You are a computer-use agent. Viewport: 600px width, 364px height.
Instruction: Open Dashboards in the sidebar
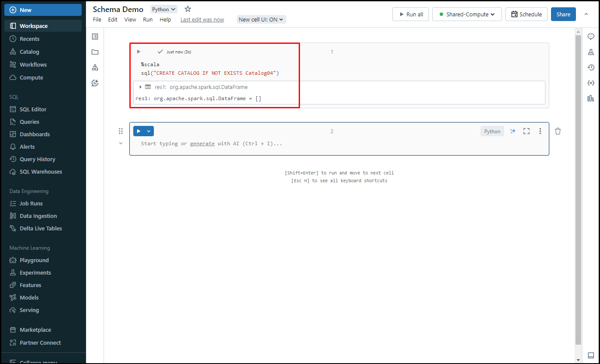click(43, 134)
